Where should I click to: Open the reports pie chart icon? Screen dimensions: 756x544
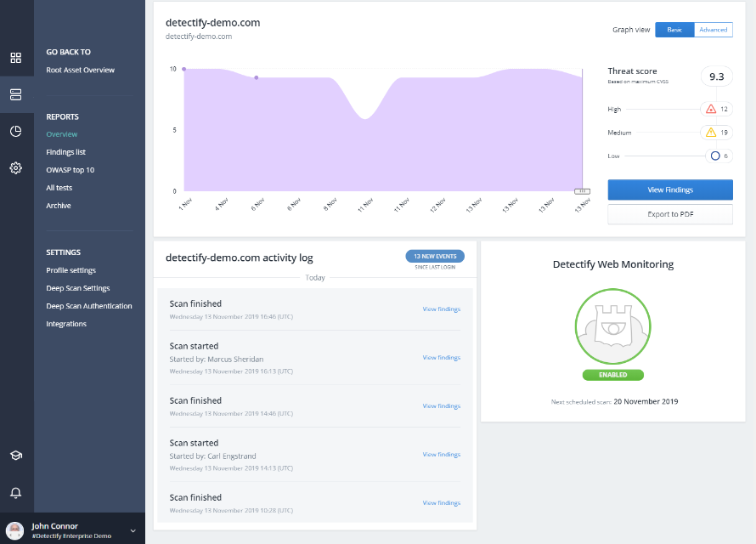(15, 131)
